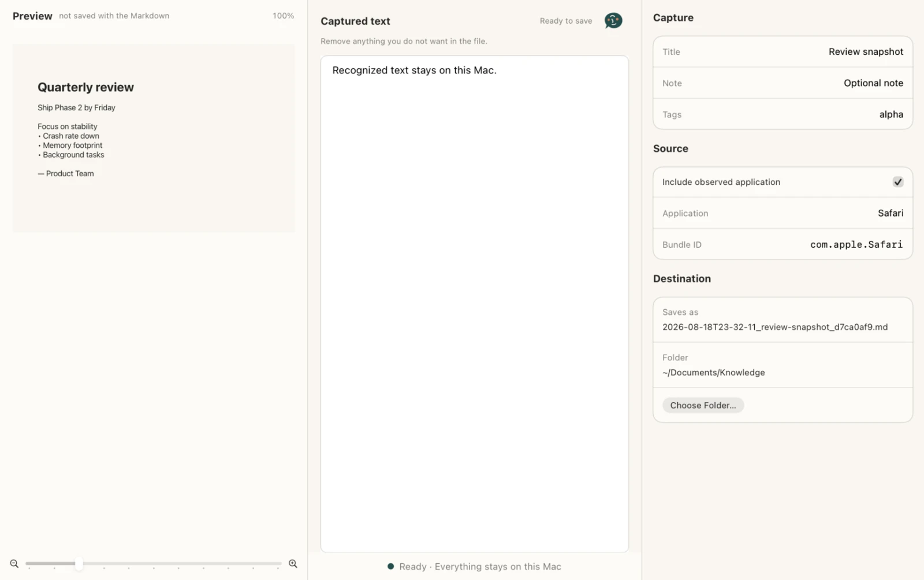Viewport: 924px width, 580px height.
Task: Click 'not saved with the Markdown' label
Action: [x=114, y=16]
